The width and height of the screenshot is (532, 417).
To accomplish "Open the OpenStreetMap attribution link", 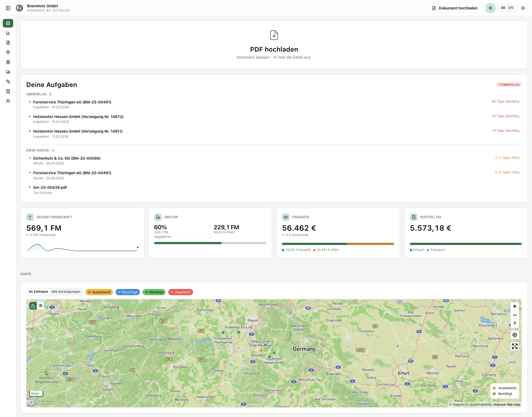I will click(479, 405).
